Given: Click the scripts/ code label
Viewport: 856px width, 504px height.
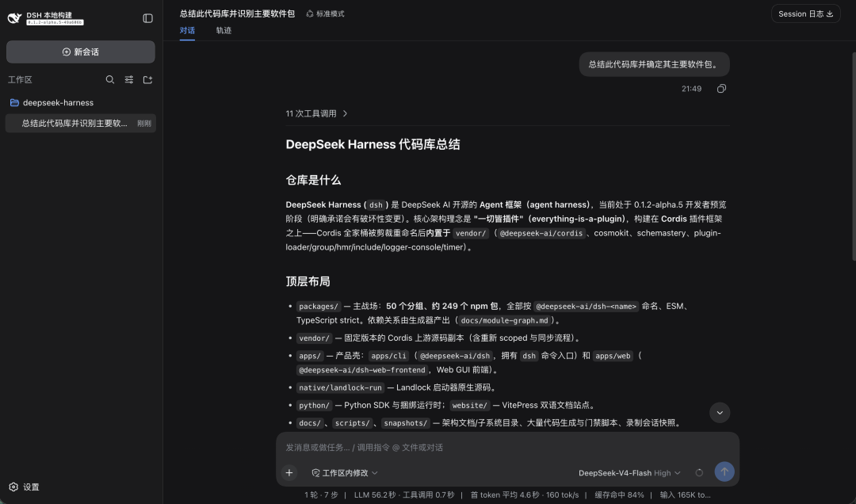Looking at the screenshot, I should pyautogui.click(x=352, y=423).
